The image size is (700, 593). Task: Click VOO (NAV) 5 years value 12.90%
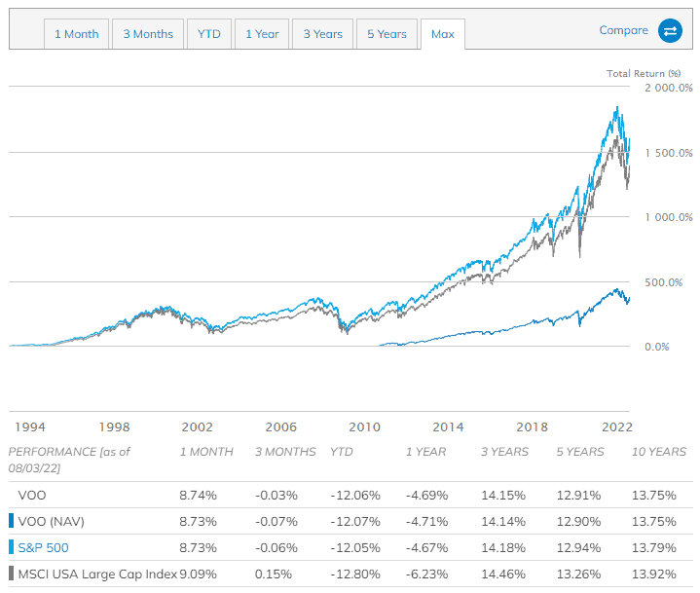(x=578, y=521)
